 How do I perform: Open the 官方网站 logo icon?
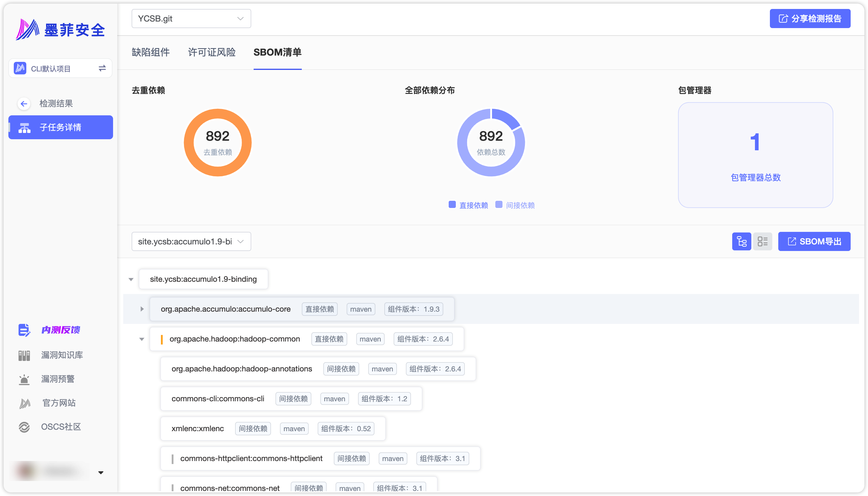24,403
